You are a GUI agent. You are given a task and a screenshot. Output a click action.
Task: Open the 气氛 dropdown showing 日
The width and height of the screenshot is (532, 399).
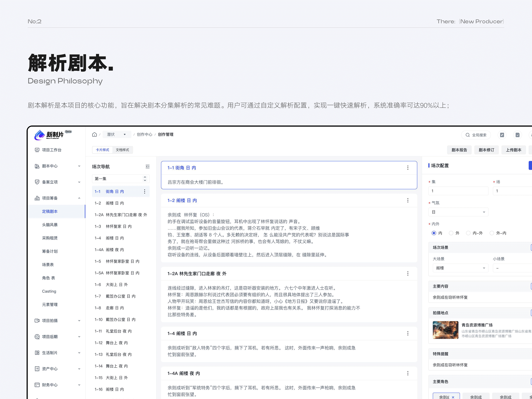point(458,212)
